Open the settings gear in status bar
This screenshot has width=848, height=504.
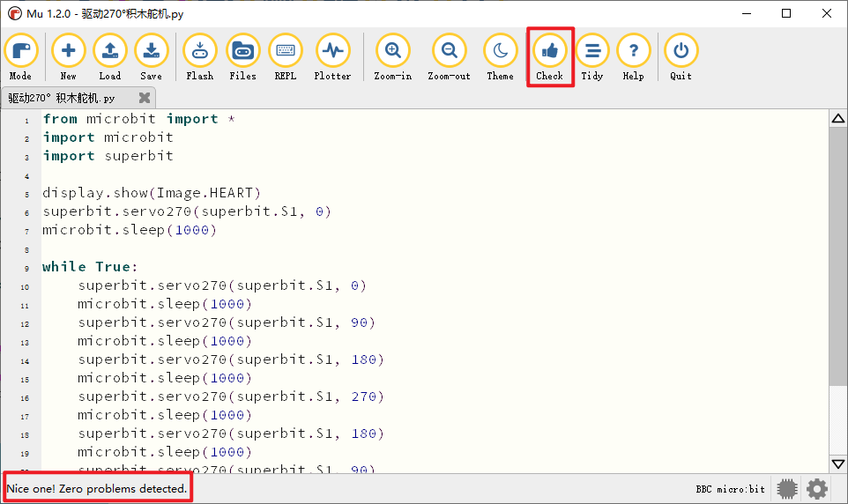tap(816, 489)
